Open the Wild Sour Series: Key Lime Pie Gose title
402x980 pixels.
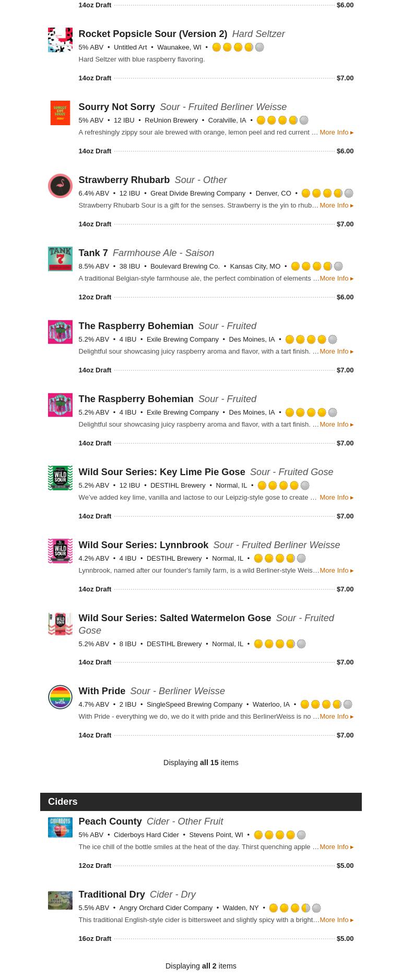click(x=161, y=472)
